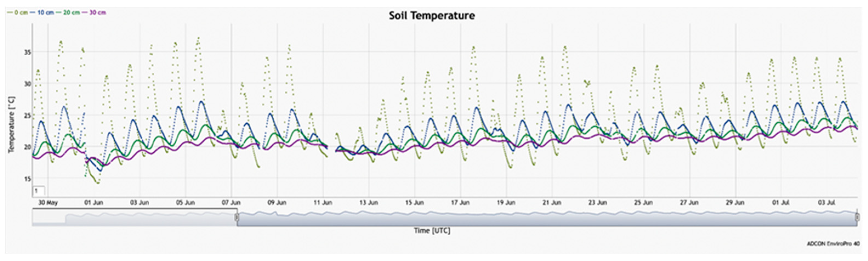The width and height of the screenshot is (868, 261).
Task: Select the 07 Jun axis label
Action: [x=231, y=203]
